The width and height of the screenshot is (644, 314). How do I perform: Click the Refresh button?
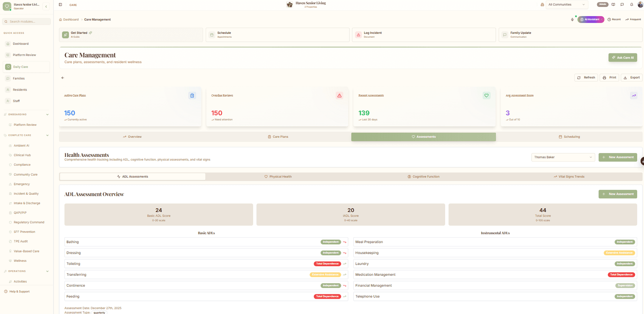coord(586,78)
